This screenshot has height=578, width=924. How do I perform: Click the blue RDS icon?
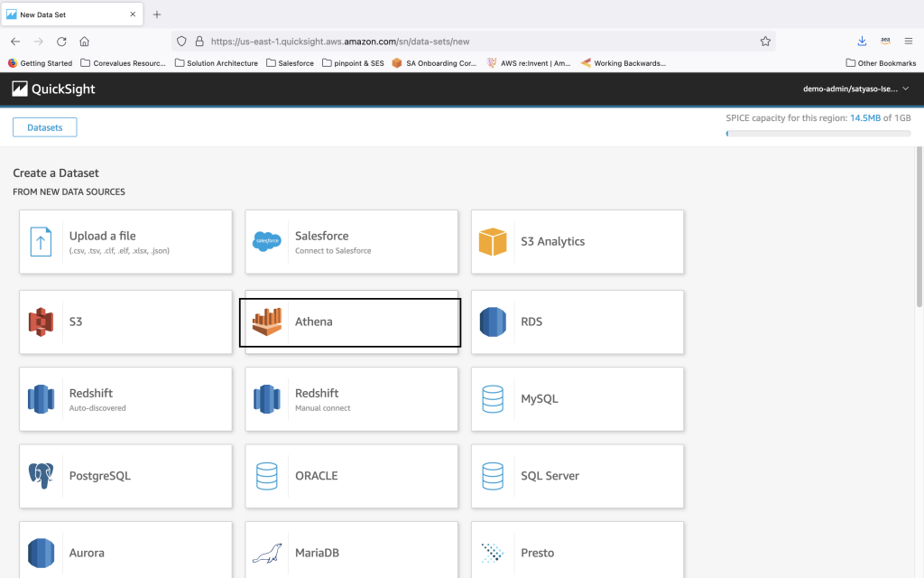click(x=493, y=322)
